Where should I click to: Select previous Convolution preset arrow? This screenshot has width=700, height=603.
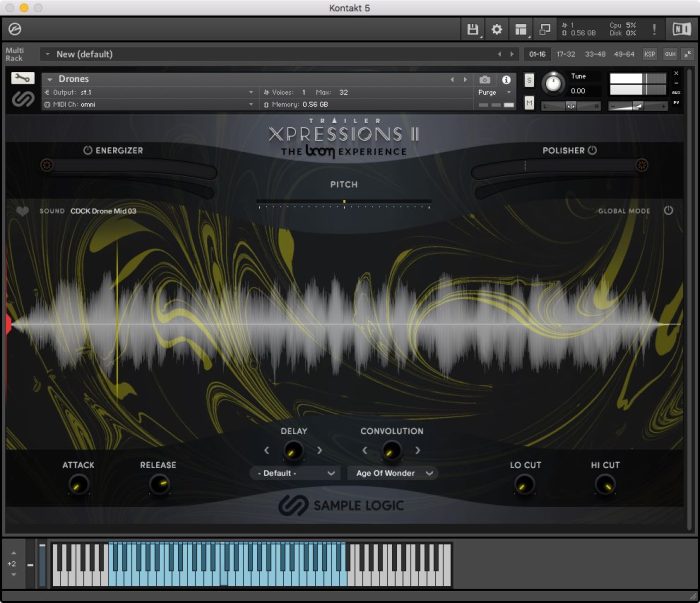coord(365,450)
